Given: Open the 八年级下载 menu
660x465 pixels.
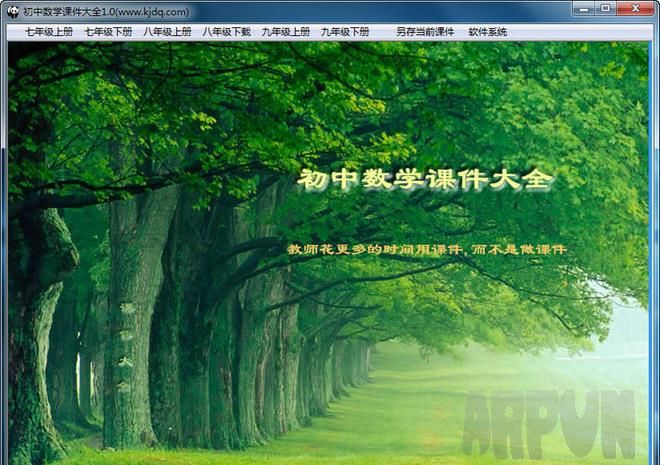Looking at the screenshot, I should (x=226, y=32).
